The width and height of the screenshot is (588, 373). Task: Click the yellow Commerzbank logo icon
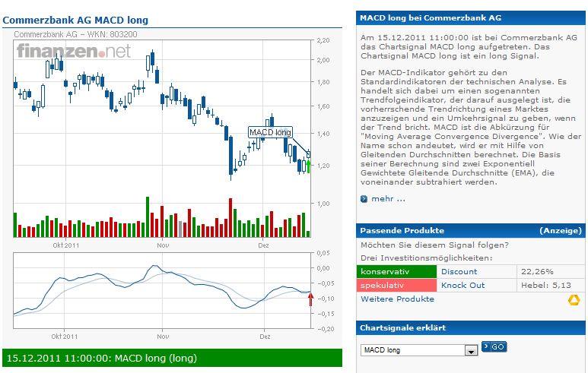[574, 300]
